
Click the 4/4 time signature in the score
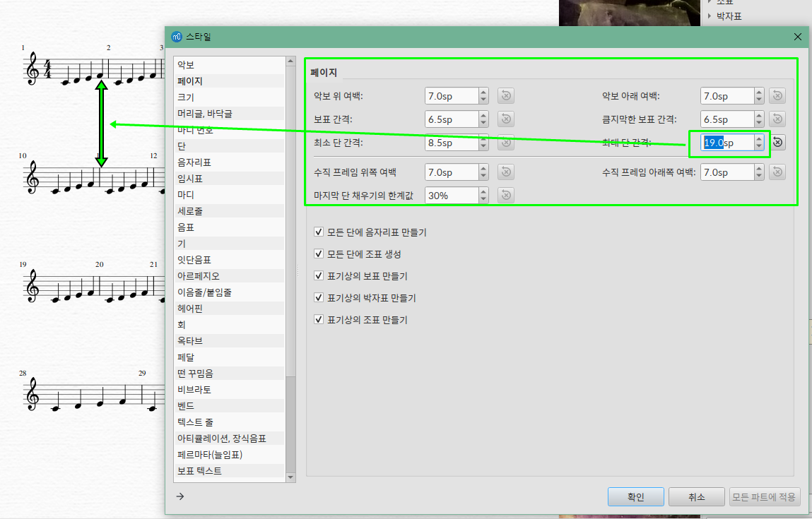(47, 68)
